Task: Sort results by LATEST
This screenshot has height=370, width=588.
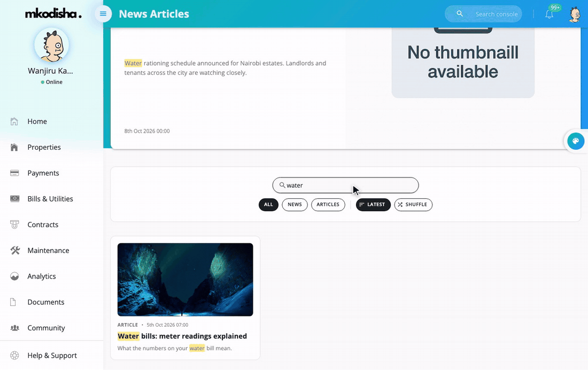Action: pyautogui.click(x=373, y=204)
